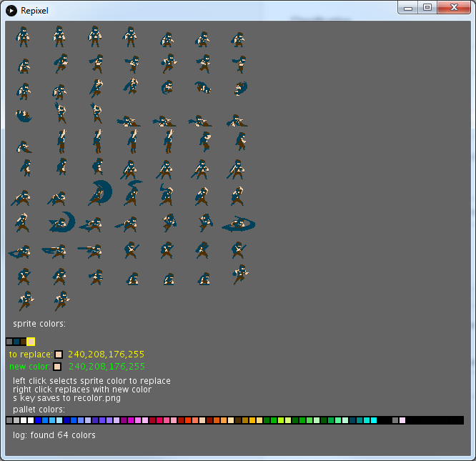Click the 'pallet colors:' heading
This screenshot has height=461, width=476.
[39, 410]
